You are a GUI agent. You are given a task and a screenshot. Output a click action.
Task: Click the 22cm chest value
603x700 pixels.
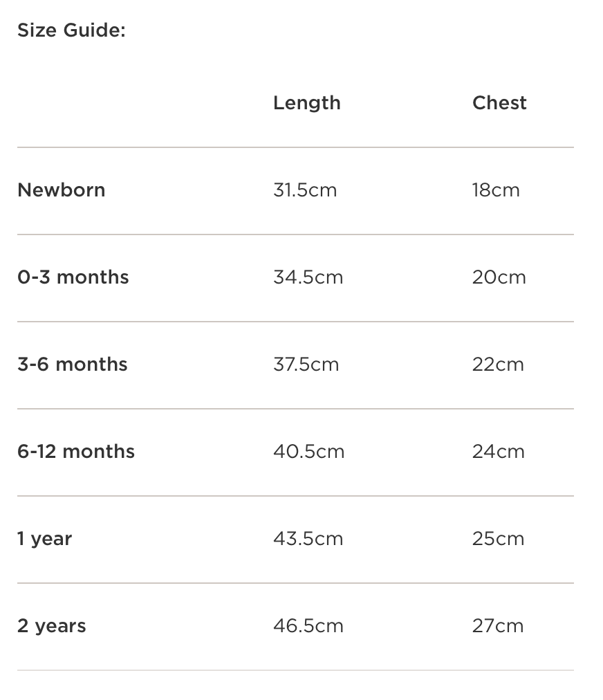498,365
